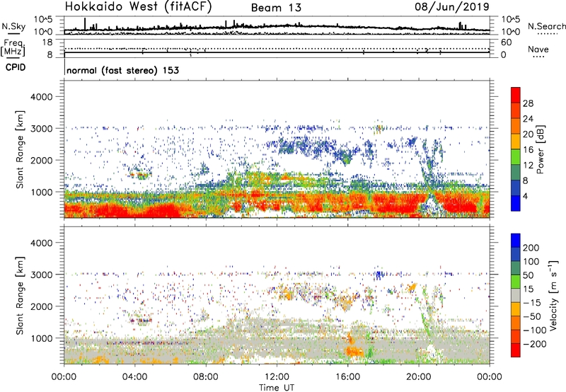Click '2000' tick on velocity panel axis
Screen dimensions: 566x392
click(42, 306)
